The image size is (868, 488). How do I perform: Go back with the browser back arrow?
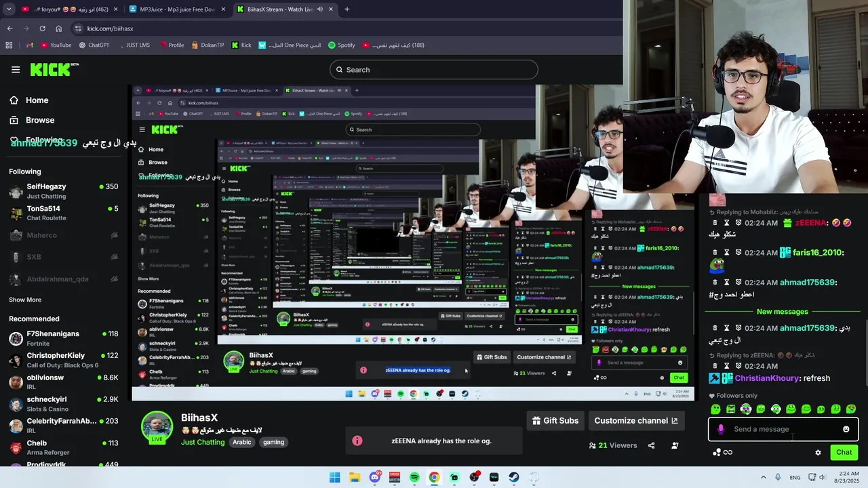point(9,28)
